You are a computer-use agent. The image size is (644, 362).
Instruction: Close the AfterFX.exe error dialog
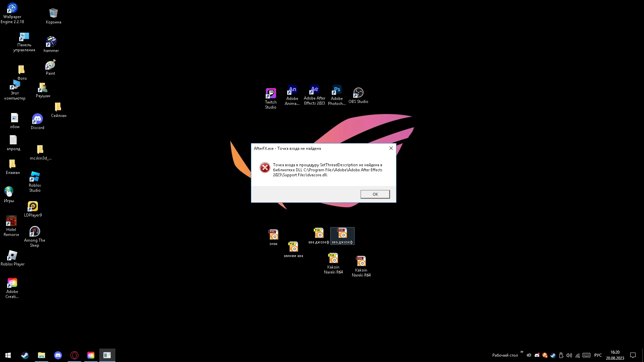pos(391,148)
